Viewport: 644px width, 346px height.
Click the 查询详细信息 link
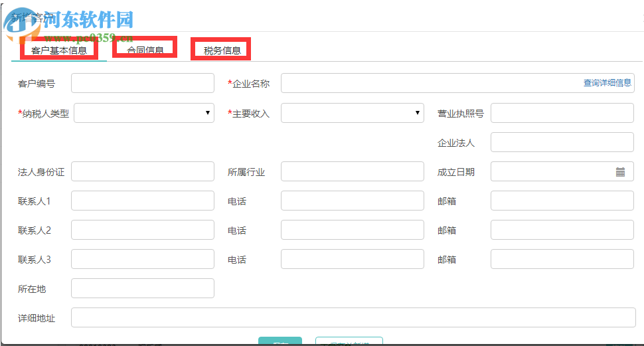607,83
